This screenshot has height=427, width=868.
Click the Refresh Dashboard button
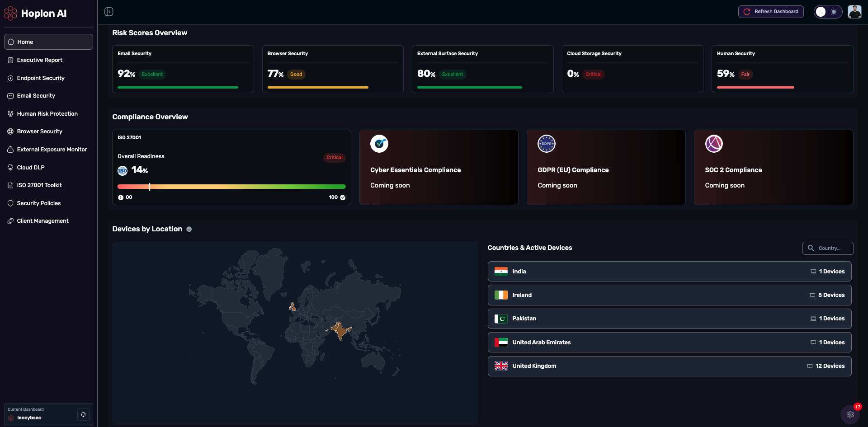coord(771,12)
